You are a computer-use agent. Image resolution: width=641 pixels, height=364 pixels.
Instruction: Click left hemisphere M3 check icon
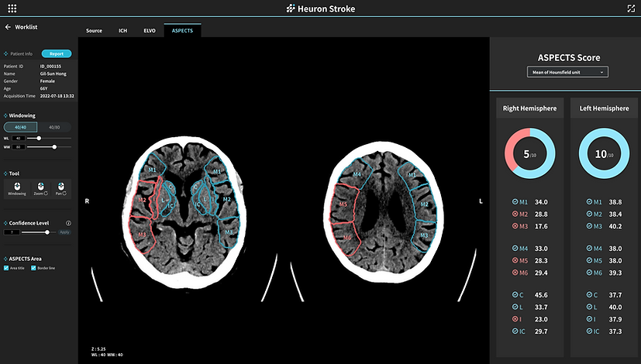(x=590, y=226)
